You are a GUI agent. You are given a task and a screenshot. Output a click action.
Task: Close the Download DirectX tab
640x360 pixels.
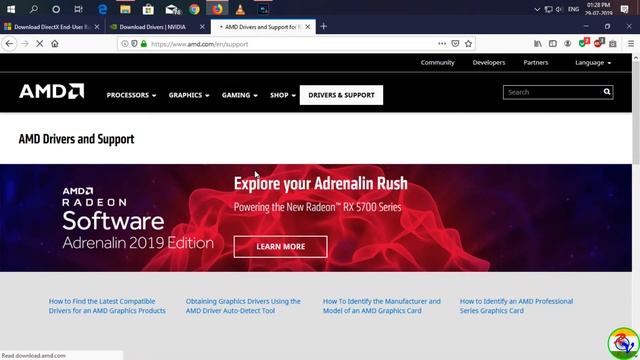pos(97,27)
